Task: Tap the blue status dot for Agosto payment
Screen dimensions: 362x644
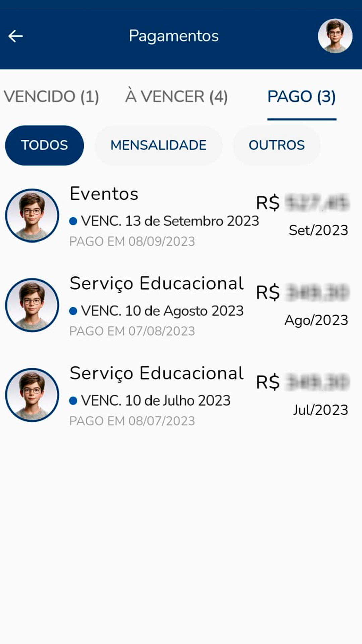Action: [73, 311]
